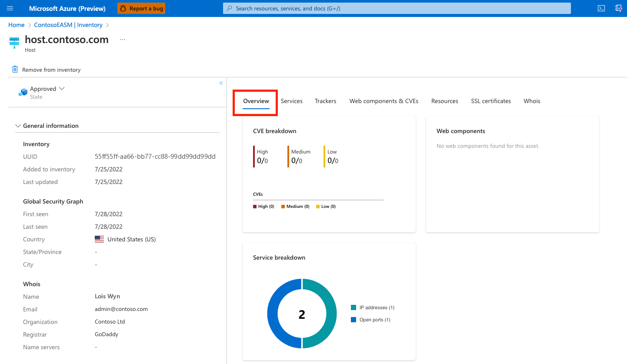This screenshot has height=364, width=627.
Task: Click the trash can icon for Remove from inventory
Action: [15, 70]
